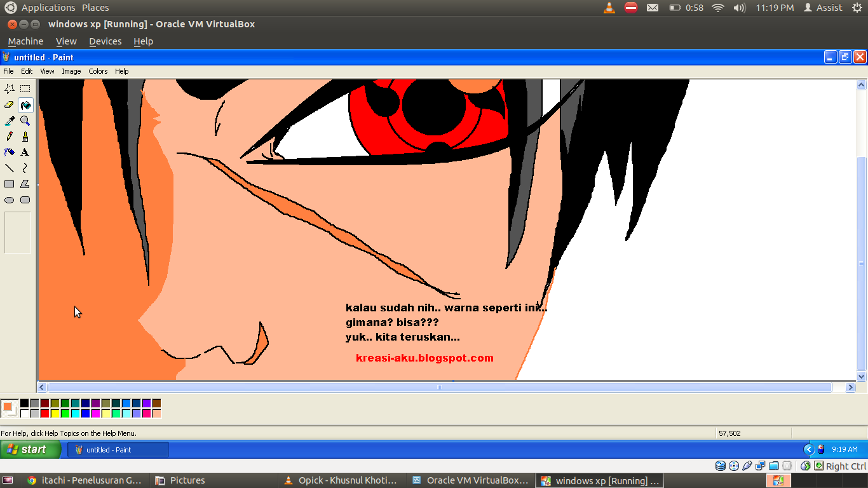This screenshot has height=488, width=868.
Task: Pick the white color swatch
Action: 24,414
